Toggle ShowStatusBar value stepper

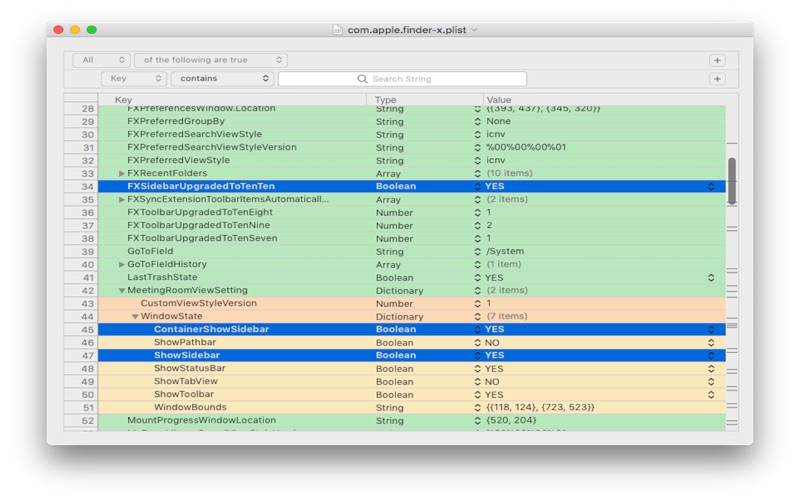coord(711,368)
